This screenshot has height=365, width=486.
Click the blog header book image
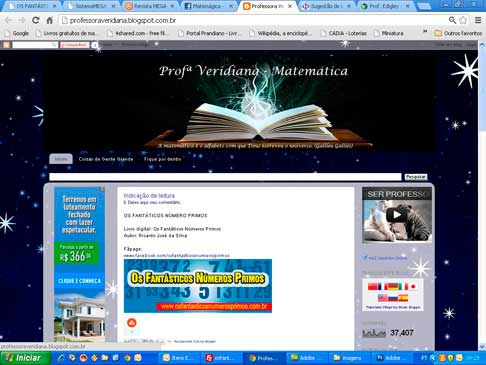(x=239, y=102)
